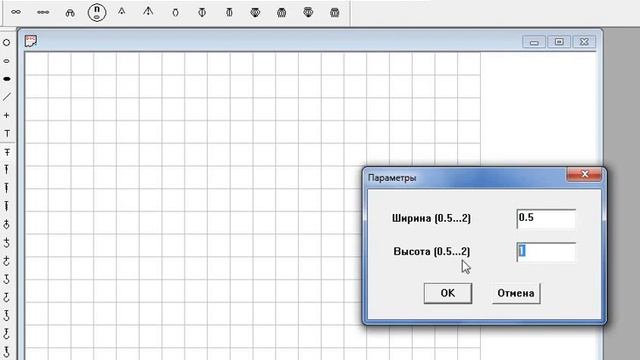The height and width of the screenshot is (360, 640).
Task: Click the Ширина width input field
Action: [x=546, y=219]
